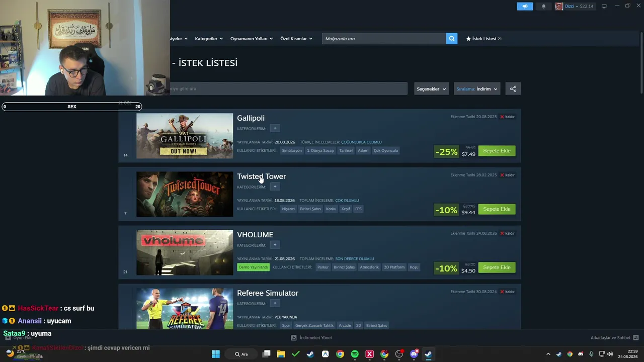Screen dimensions: 644x362
Task: Expand the Kategoriler menu
Action: (209, 39)
